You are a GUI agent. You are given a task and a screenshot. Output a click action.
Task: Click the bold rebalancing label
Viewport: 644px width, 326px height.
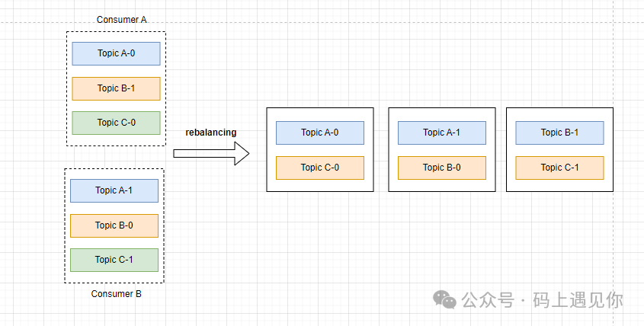coord(210,133)
